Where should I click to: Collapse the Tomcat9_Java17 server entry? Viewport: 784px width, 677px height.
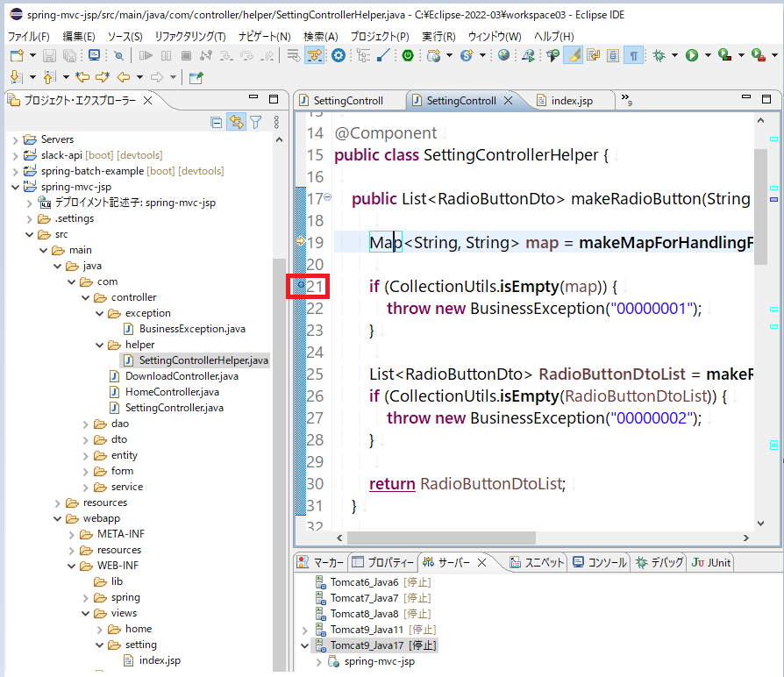coord(305,645)
